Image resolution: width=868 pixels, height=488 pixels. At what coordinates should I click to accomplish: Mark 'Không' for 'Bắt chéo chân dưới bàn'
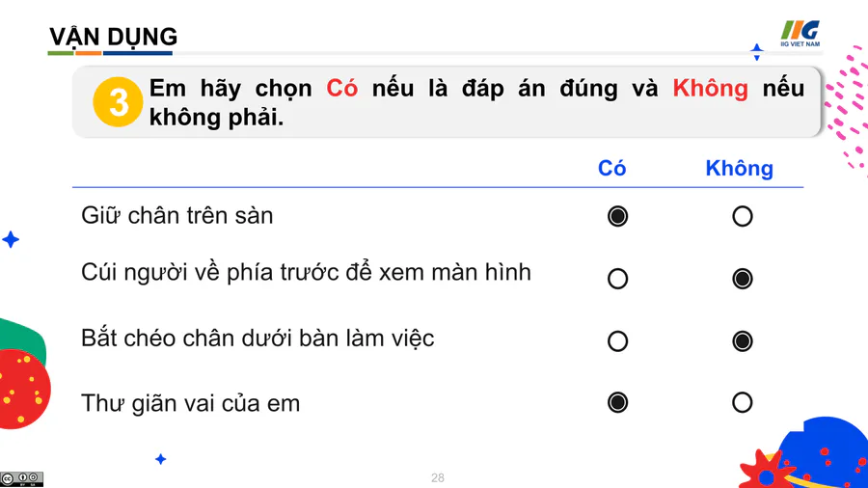743,341
